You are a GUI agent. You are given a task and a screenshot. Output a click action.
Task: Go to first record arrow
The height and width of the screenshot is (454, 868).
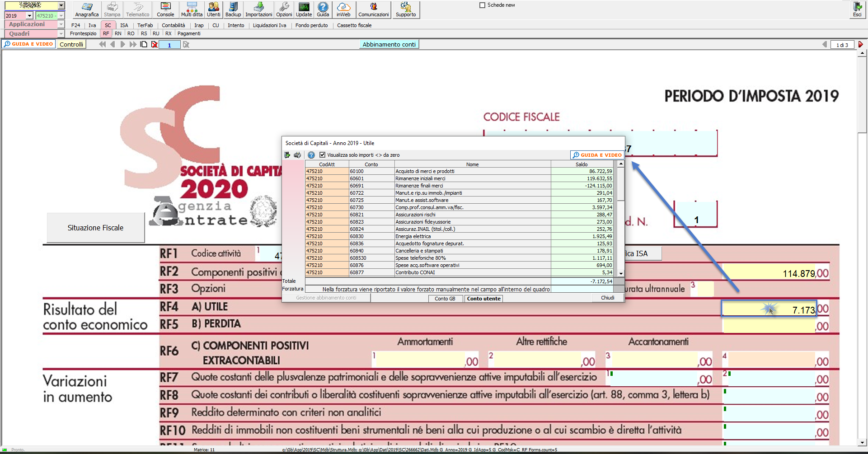103,44
